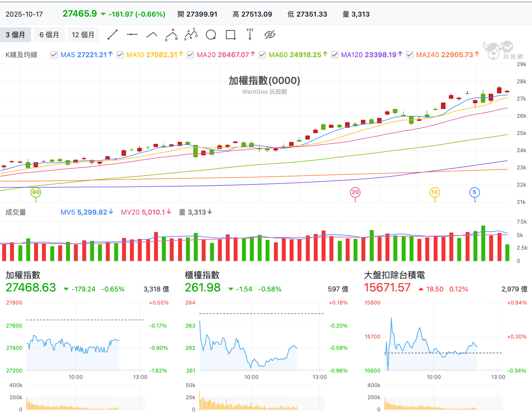532x416 pixels.
Task: Click the rightmost green volume bar
Action: coord(507,253)
